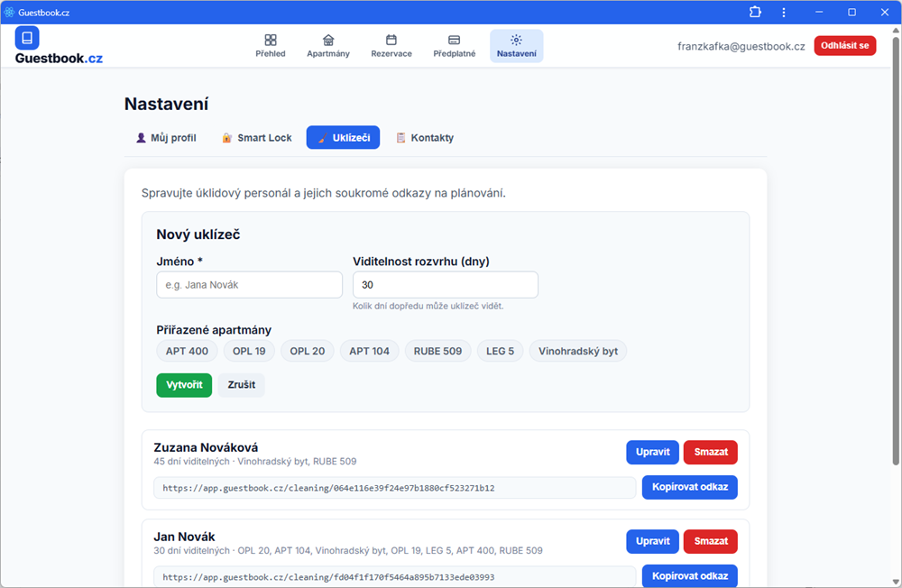Image resolution: width=902 pixels, height=588 pixels.
Task: Copy link for Zuzana Nováková
Action: [690, 487]
